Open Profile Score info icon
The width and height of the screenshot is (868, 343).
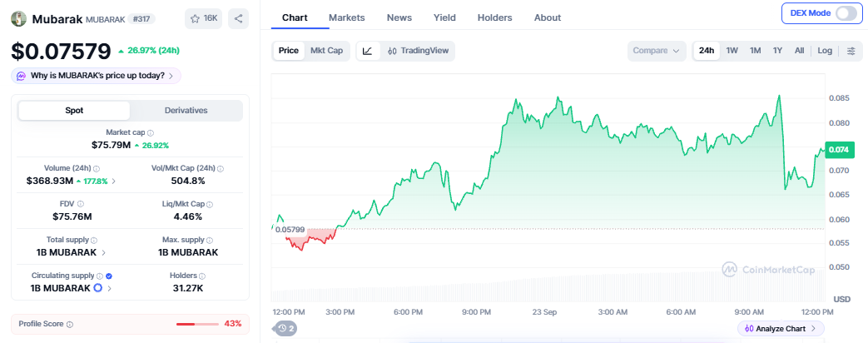click(70, 324)
